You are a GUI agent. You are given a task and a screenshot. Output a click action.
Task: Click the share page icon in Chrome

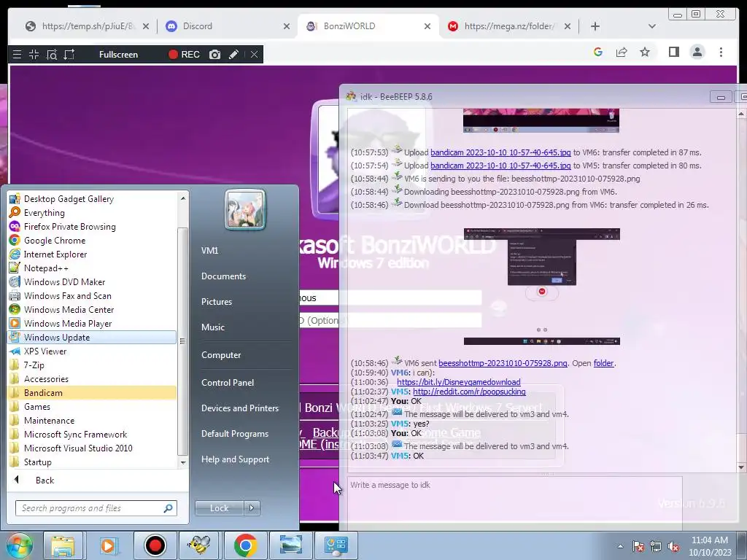coord(622,52)
